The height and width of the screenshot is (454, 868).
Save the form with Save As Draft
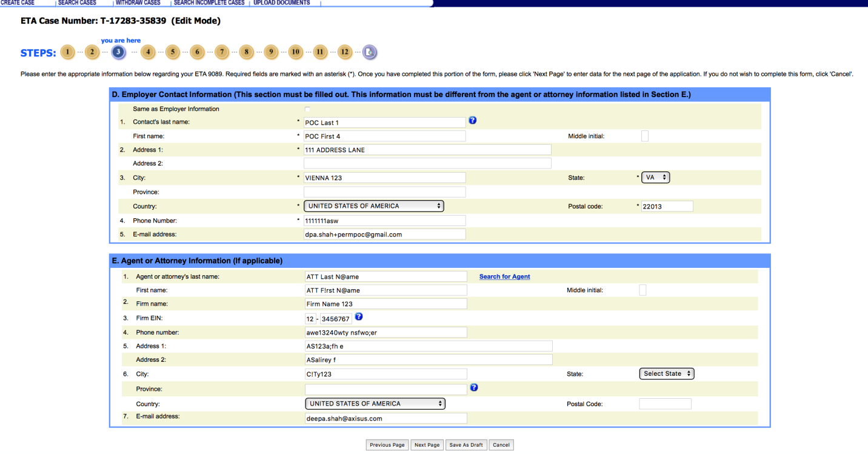pos(466,445)
